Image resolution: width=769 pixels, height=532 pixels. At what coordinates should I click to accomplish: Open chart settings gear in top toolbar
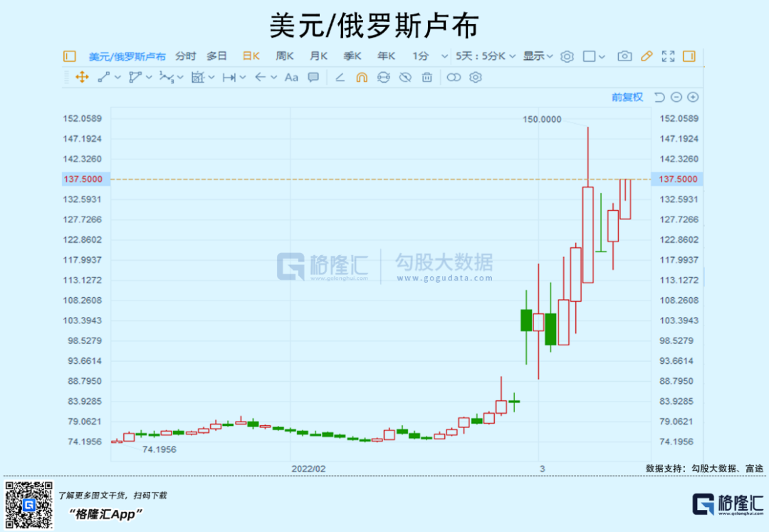tap(567, 56)
